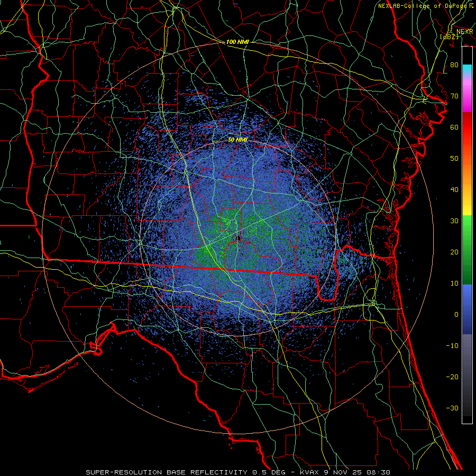Click the "100 NMI" range ring label
The image size is (476, 476).
point(237,42)
